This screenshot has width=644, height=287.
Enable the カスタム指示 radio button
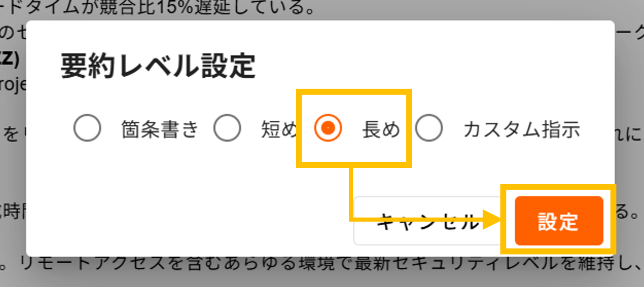(x=429, y=128)
